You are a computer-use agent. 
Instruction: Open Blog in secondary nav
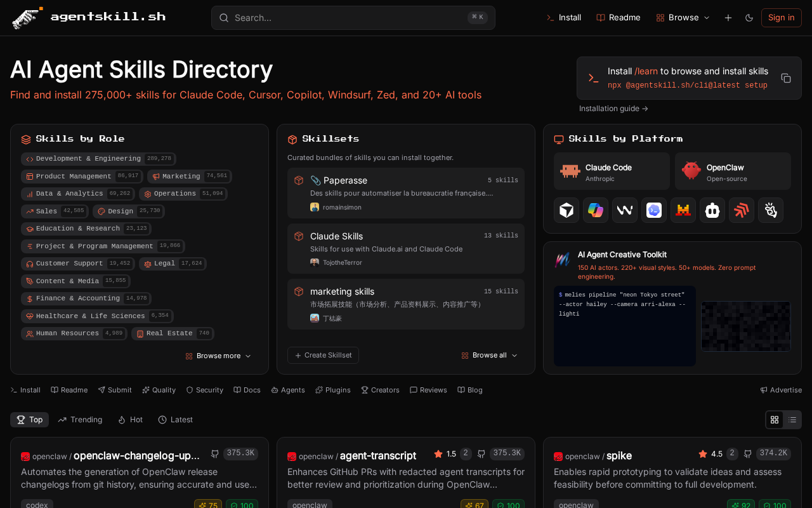click(470, 390)
